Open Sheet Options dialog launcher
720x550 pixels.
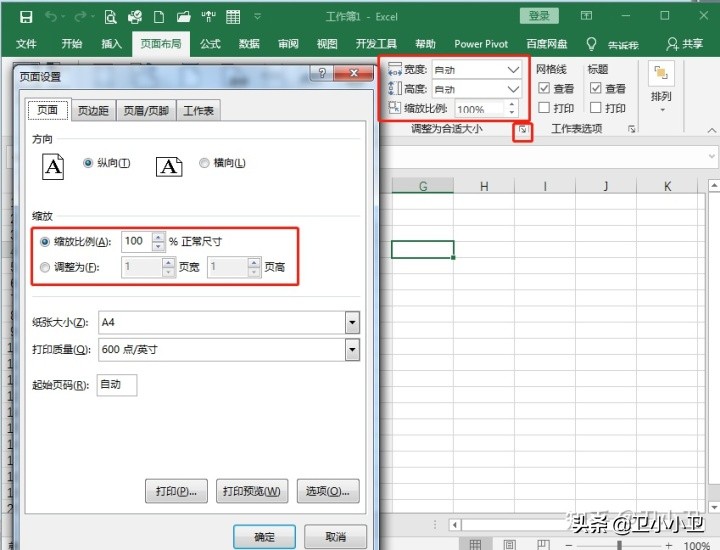coord(632,129)
